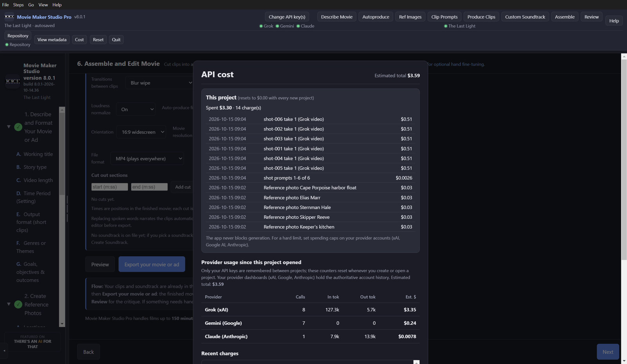Collapse the Describe and Format Your Movie step

tap(9, 127)
